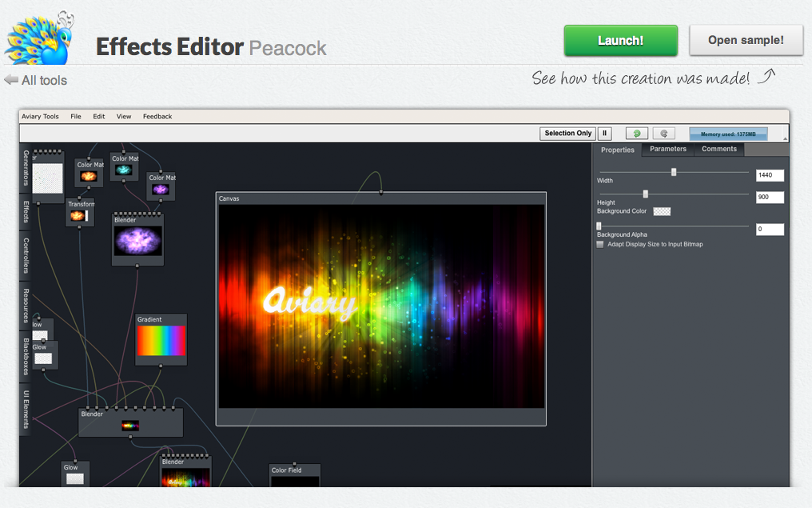The image size is (812, 508).
Task: Open the Aviary Tools menu
Action: pos(40,116)
